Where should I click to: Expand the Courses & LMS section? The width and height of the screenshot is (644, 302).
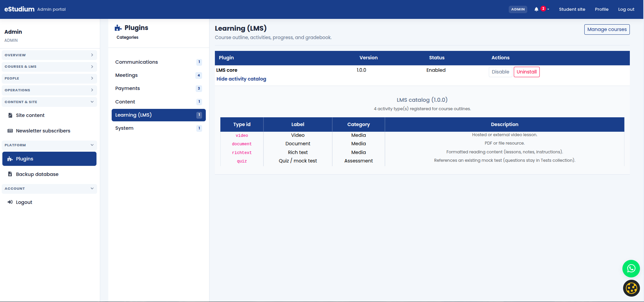tap(50, 67)
